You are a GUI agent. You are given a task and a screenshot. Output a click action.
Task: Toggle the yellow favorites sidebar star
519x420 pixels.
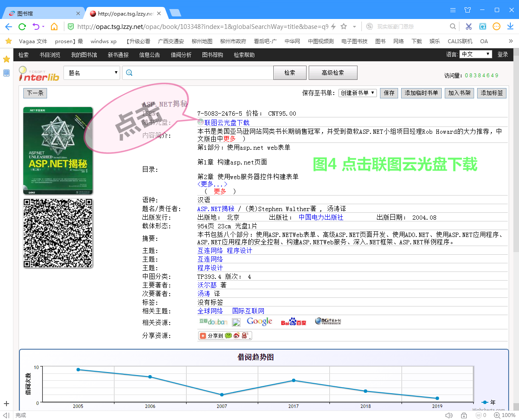click(x=7, y=59)
